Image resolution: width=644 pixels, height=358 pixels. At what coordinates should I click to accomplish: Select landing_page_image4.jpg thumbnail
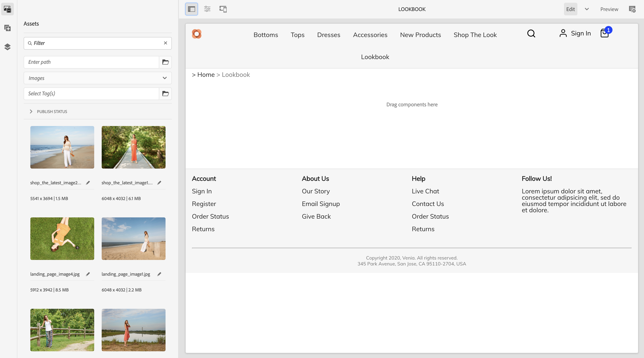tap(62, 238)
